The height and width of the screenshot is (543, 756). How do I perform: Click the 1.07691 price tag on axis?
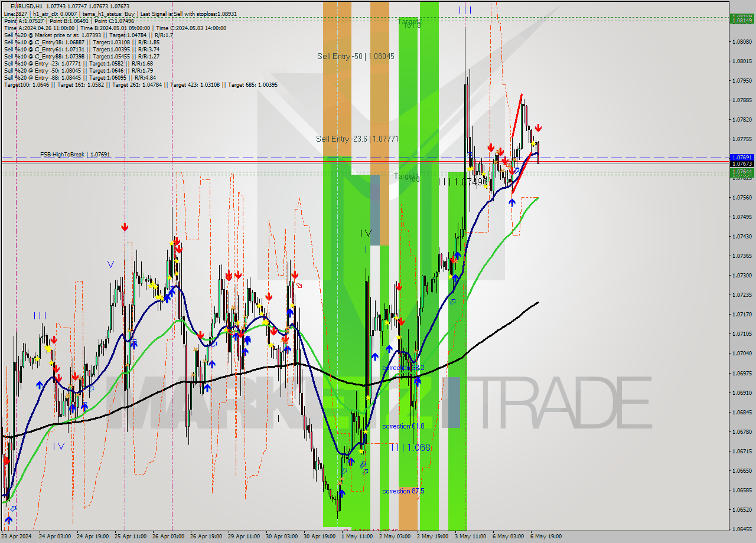pos(742,158)
